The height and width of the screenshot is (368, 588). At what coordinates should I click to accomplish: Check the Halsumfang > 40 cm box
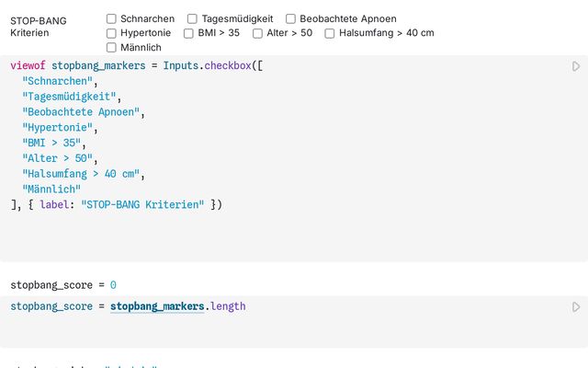(330, 33)
